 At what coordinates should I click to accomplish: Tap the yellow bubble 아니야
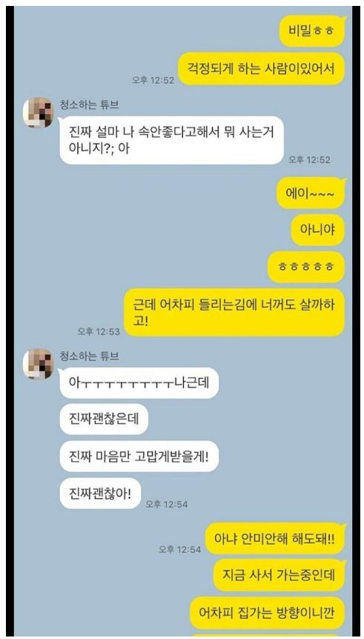click(318, 230)
